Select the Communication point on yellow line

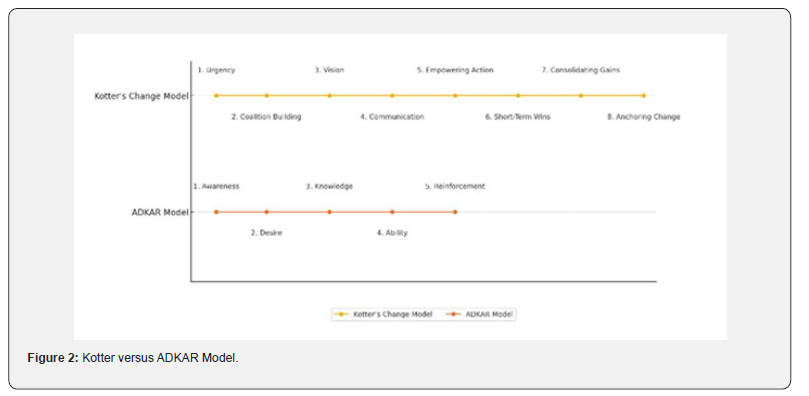pyautogui.click(x=392, y=95)
